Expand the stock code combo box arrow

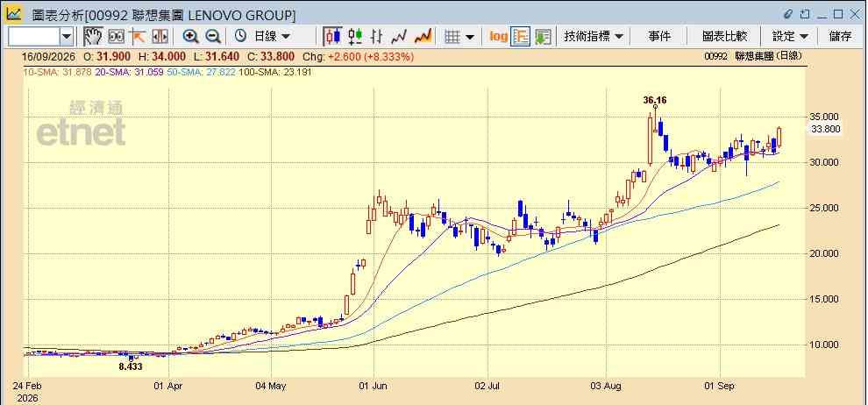(67, 37)
